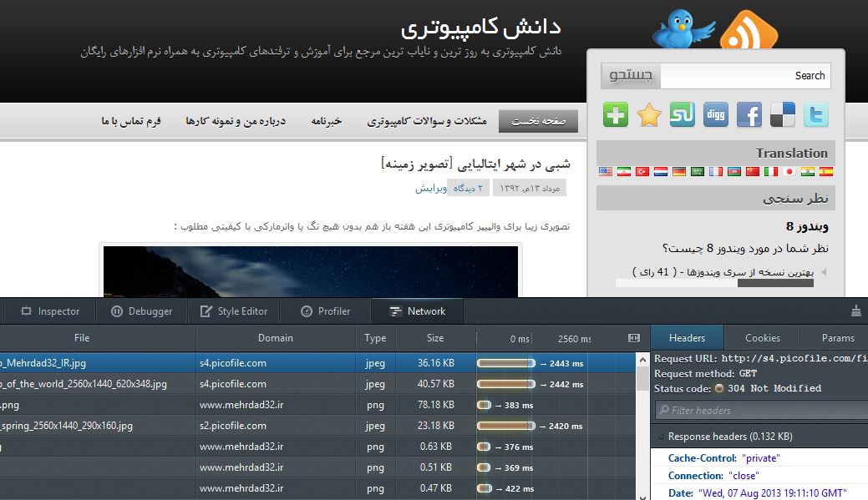Sort requests by Size column header
Viewport: 868px width, 500px height.
(435, 338)
